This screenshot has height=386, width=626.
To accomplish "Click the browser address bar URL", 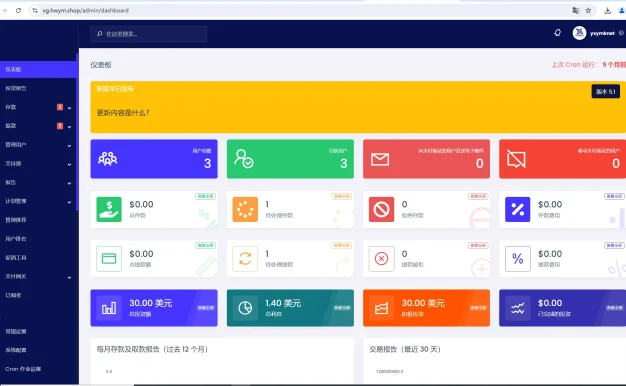I will point(85,10).
